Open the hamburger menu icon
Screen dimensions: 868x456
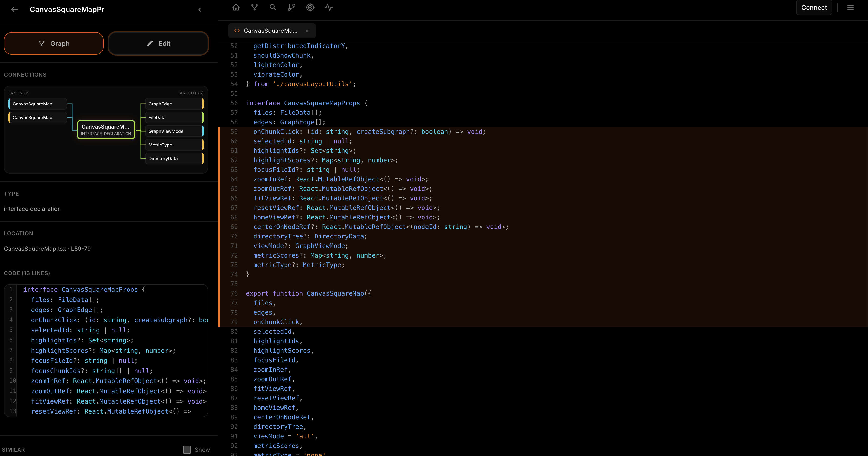(850, 7)
